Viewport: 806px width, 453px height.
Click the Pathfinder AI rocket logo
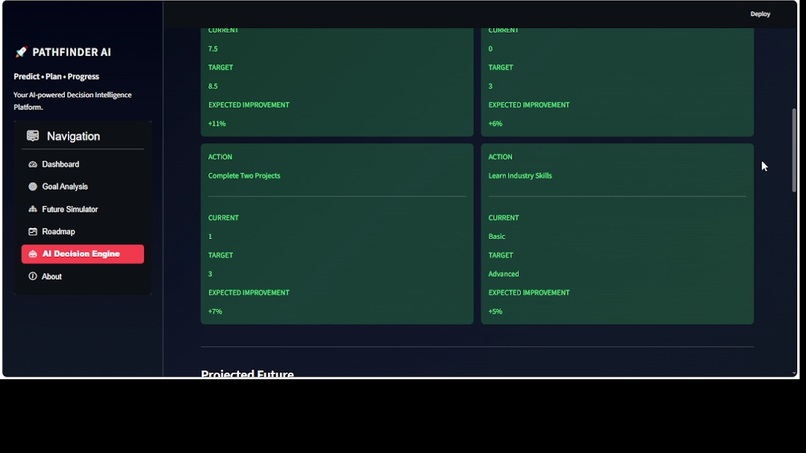click(21, 52)
